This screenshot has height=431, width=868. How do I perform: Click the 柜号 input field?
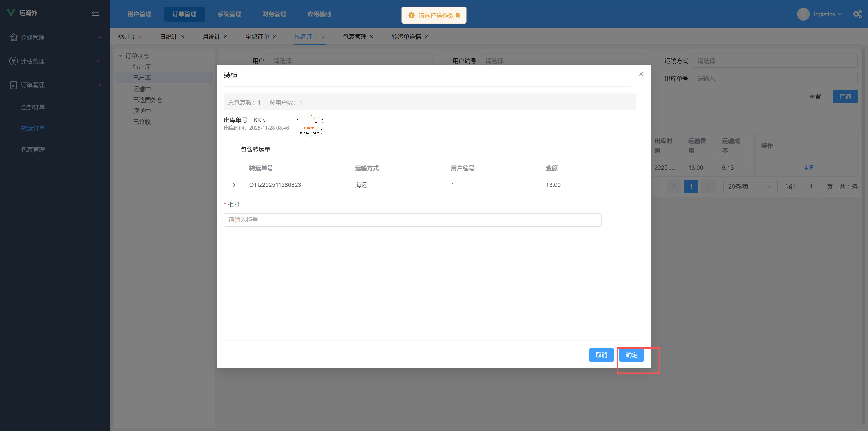pos(413,220)
